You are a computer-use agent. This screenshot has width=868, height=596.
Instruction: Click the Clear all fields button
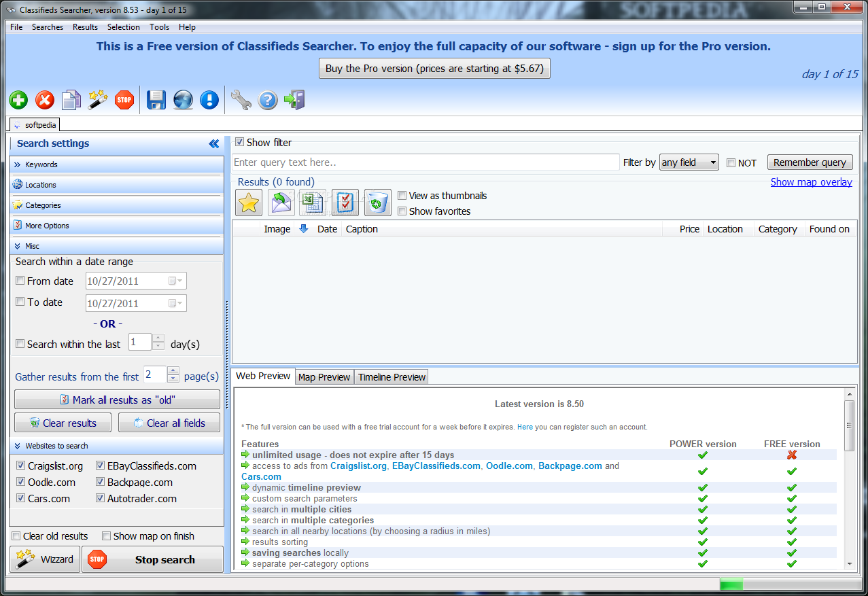(x=169, y=423)
